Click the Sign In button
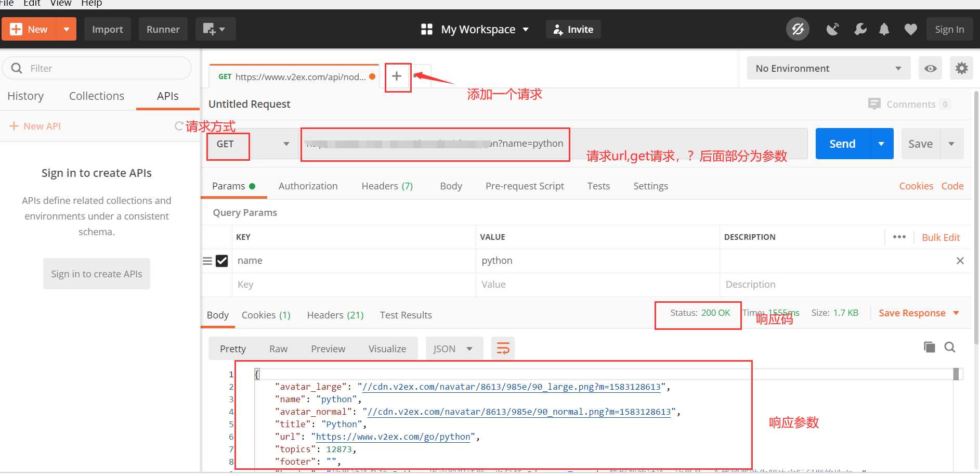This screenshot has height=474, width=980. pos(949,29)
